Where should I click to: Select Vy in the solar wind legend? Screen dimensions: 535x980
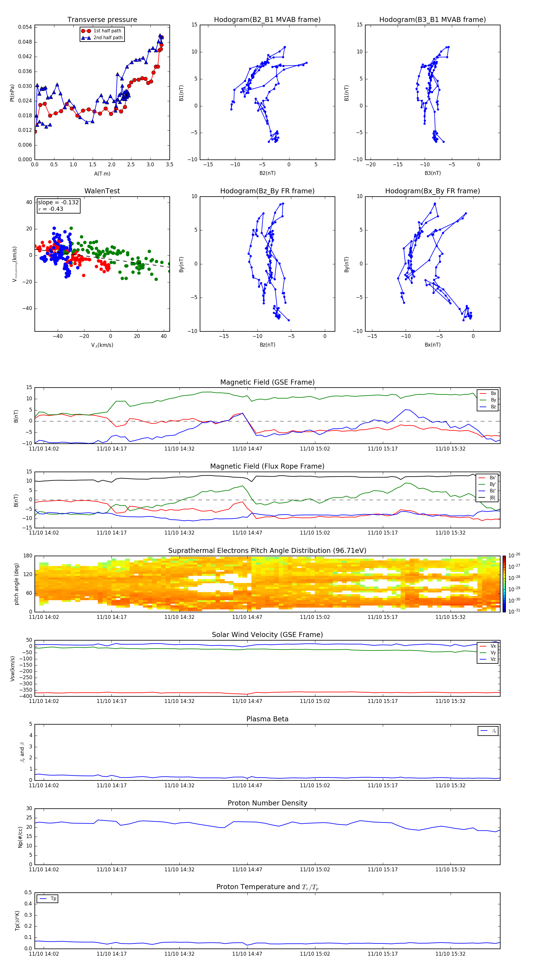point(488,653)
